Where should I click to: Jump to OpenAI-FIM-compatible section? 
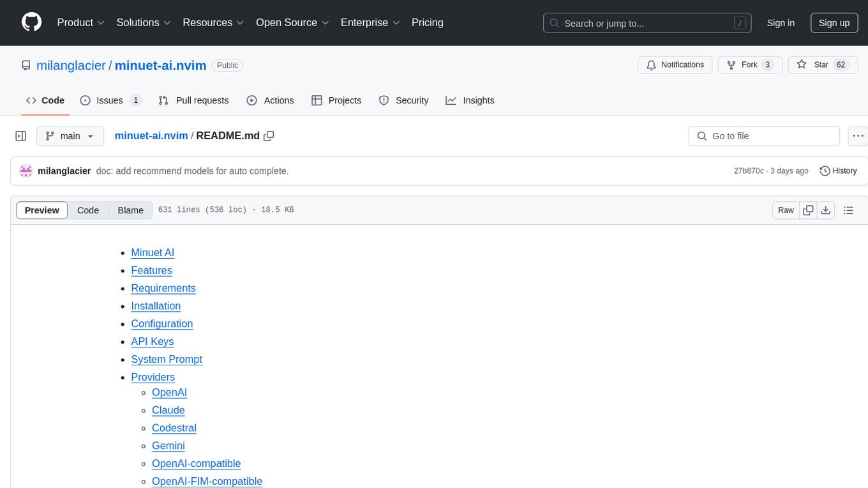pos(207,481)
